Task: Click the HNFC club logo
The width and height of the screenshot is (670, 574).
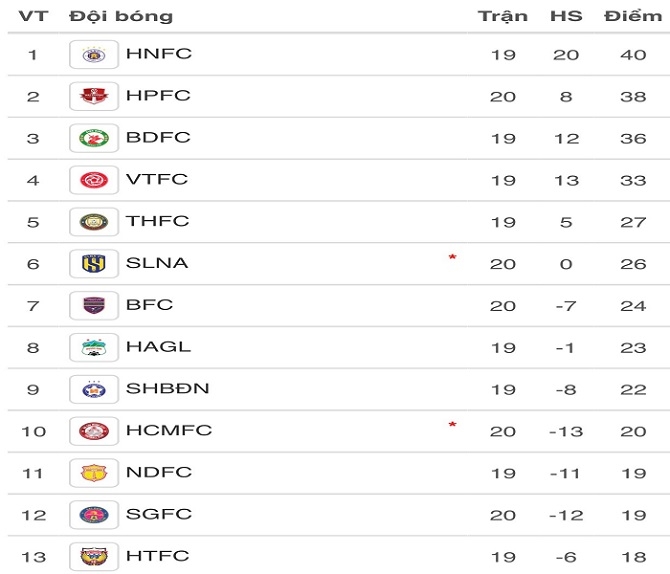Action: coord(94,54)
